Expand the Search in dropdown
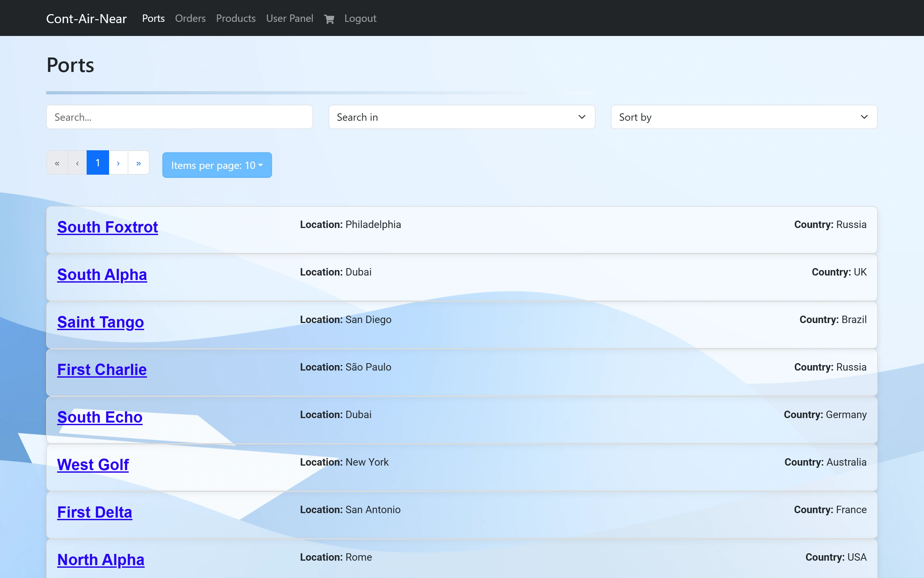Image resolution: width=924 pixels, height=578 pixels. [x=462, y=117]
